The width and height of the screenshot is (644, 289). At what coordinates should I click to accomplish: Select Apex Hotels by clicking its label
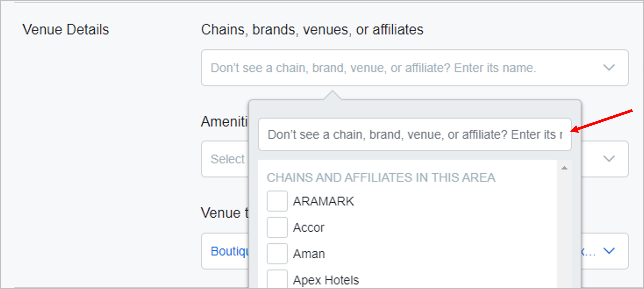click(325, 280)
